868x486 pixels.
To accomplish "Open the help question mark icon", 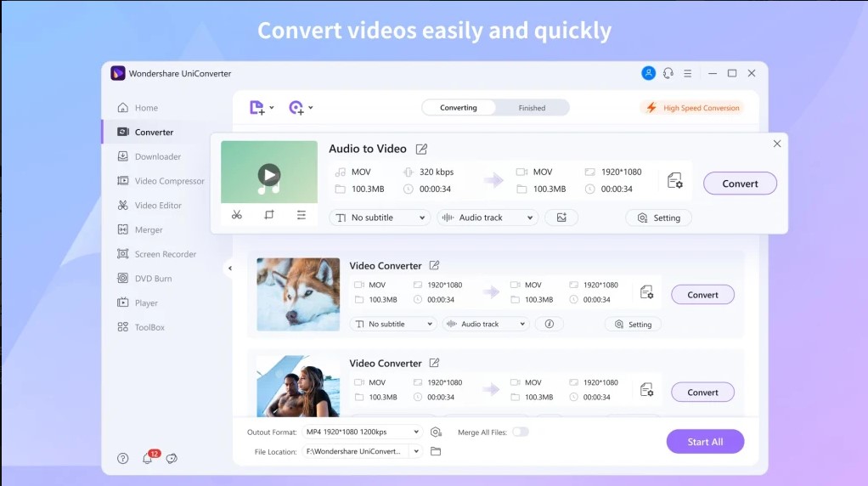I will [x=123, y=458].
